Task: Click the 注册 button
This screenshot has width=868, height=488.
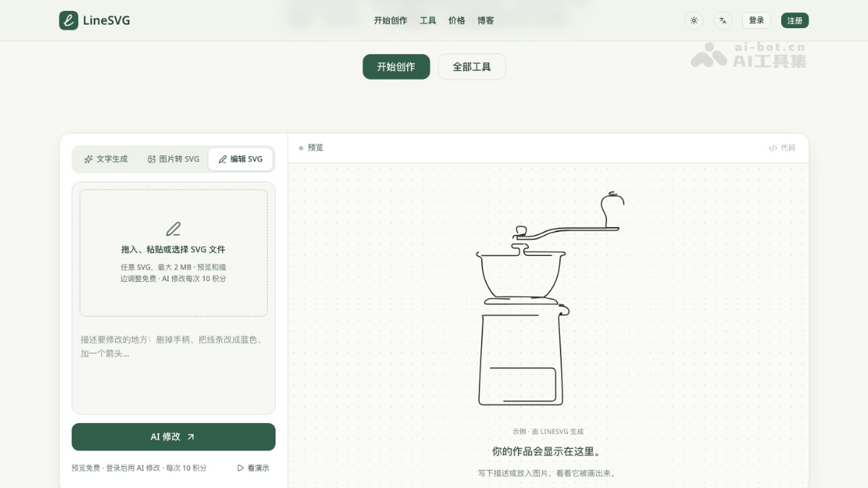Action: click(795, 20)
